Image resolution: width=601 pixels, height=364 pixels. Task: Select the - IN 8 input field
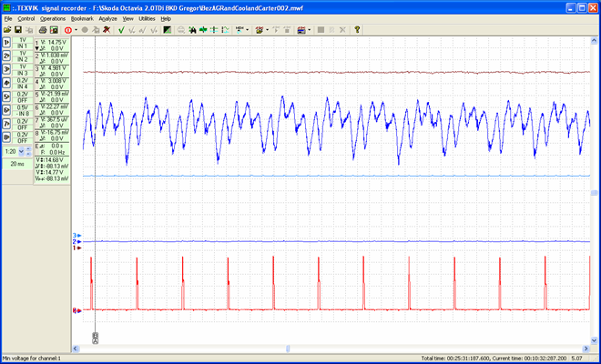[x=22, y=114]
